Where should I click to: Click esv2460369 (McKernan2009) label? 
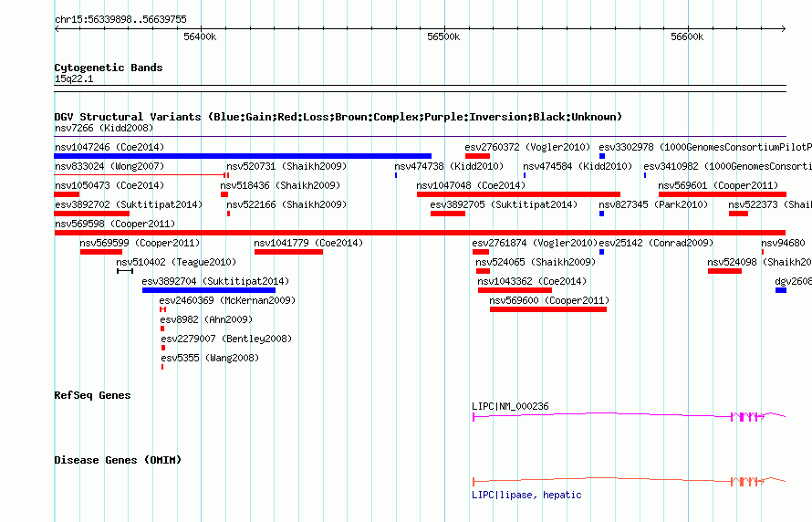(227, 300)
